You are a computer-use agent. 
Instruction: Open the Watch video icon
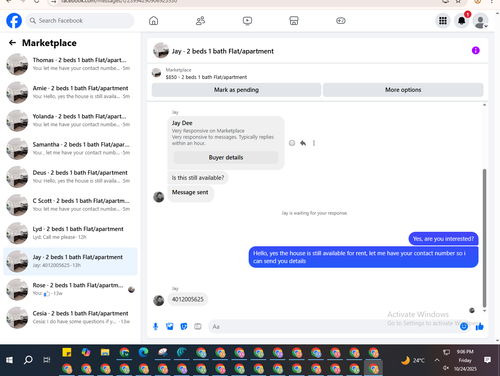tap(247, 21)
